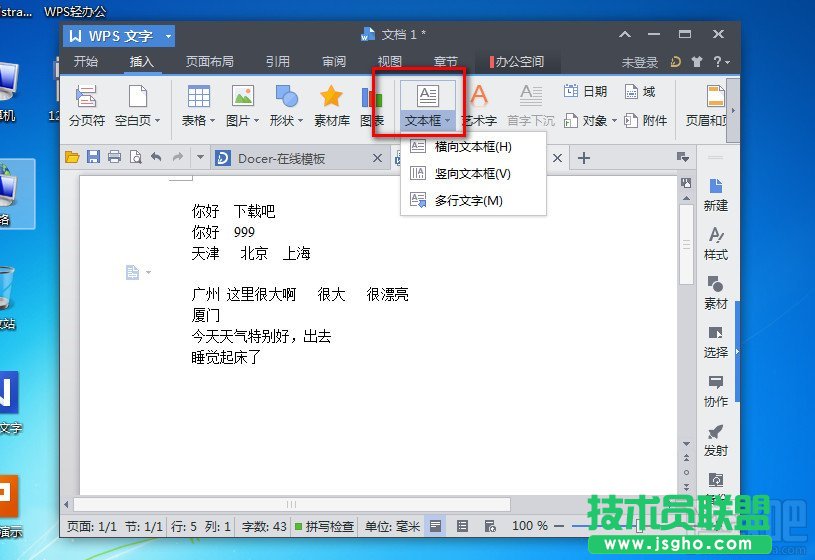Open 样式 styles in right sidebar
This screenshot has height=560, width=815.
(716, 244)
